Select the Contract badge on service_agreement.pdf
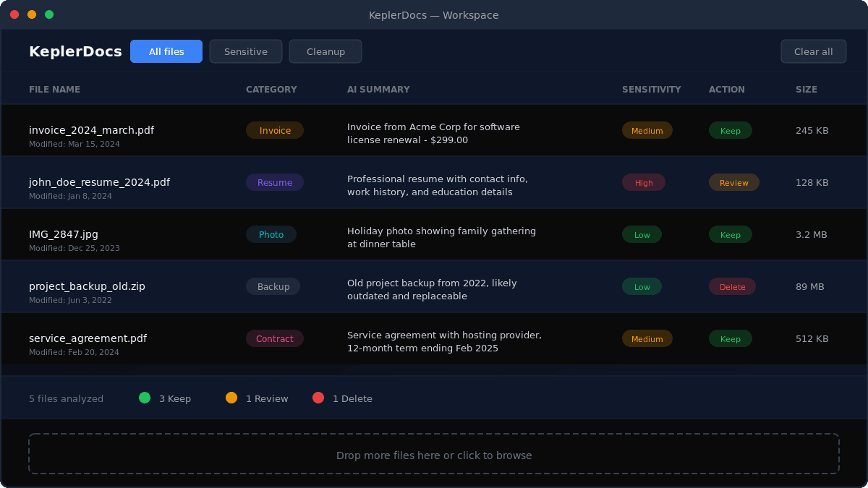868x488 pixels. (275, 338)
